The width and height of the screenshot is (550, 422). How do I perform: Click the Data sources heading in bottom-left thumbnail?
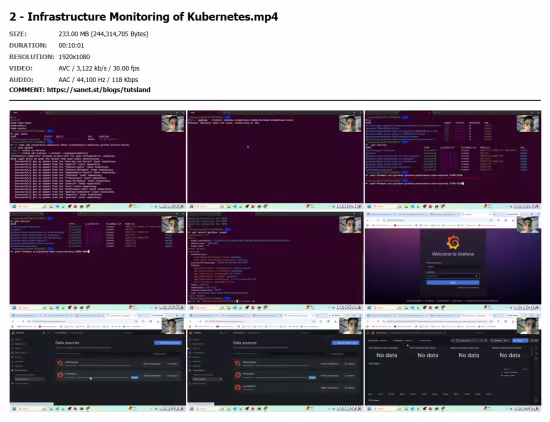coord(67,343)
